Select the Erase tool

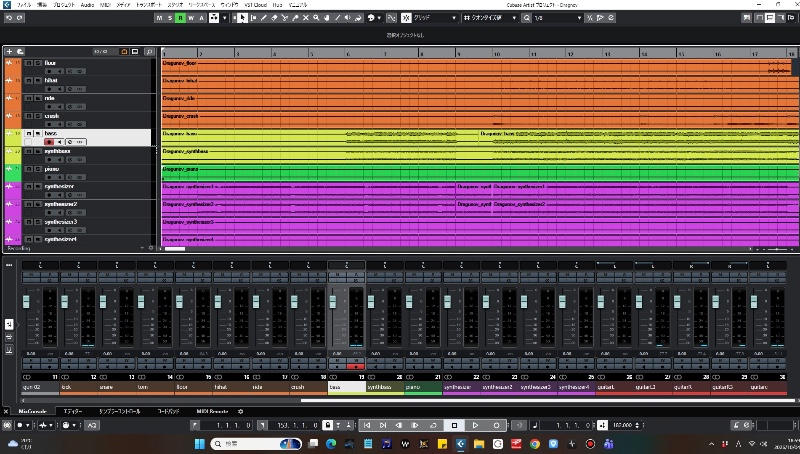[x=274, y=18]
